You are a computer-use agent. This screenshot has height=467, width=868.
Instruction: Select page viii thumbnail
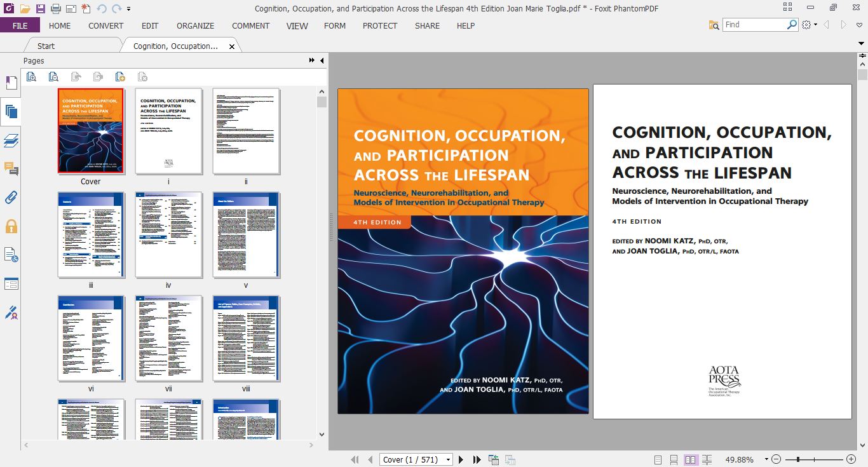[246, 338]
